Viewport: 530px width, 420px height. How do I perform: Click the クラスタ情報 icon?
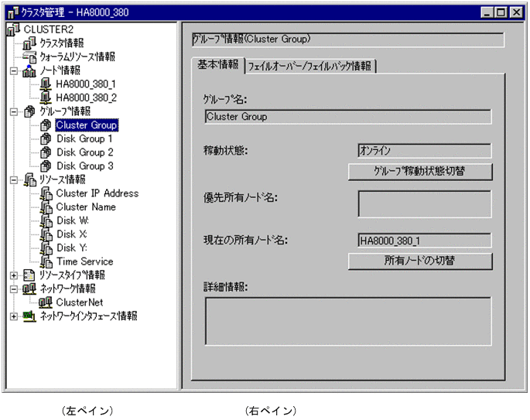[x=29, y=43]
